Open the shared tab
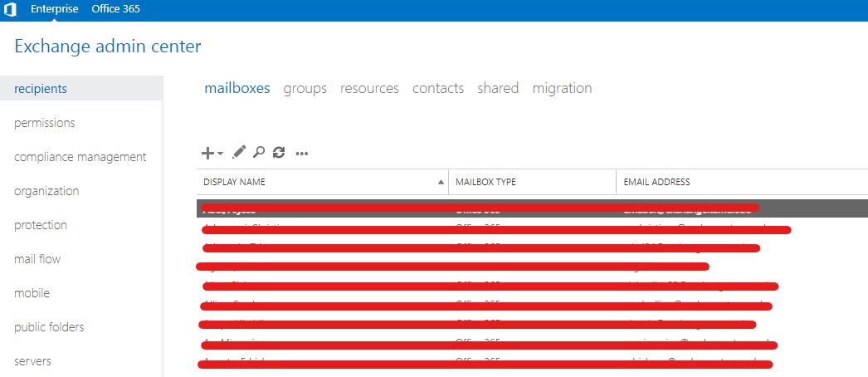868x377 pixels. (498, 88)
